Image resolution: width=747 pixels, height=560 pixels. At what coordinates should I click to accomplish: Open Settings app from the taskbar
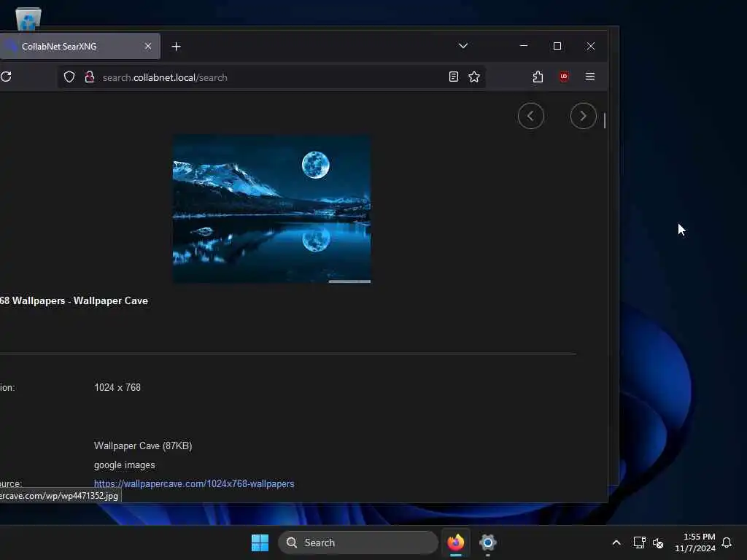(x=488, y=542)
